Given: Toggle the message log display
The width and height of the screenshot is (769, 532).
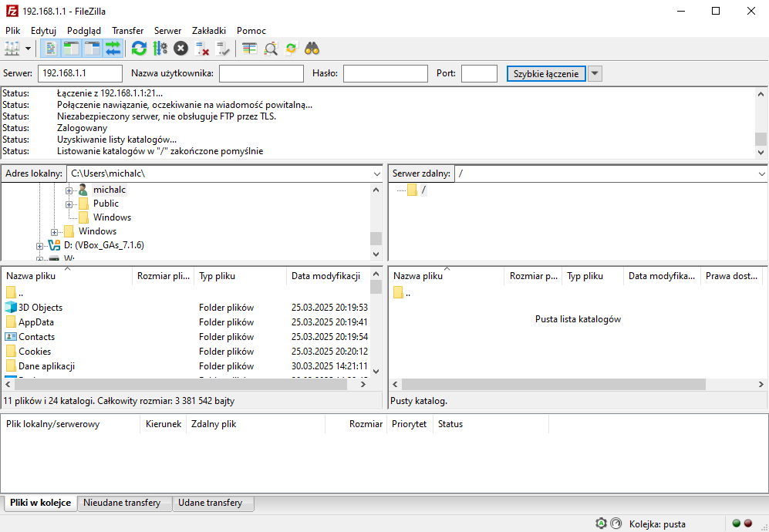Looking at the screenshot, I should [x=50, y=49].
